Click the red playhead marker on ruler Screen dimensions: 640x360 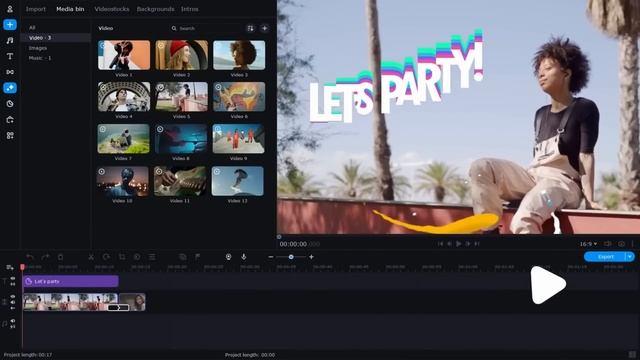coord(22,267)
